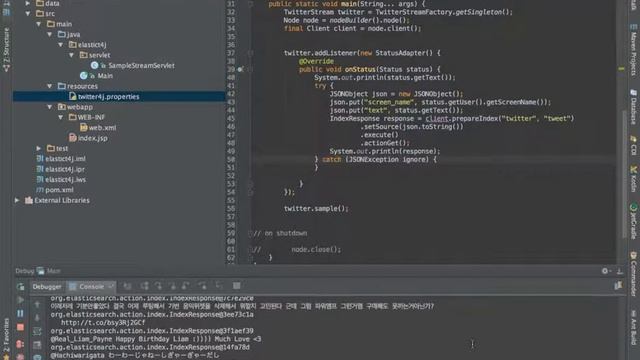Open the JetGradle tool window

(633, 221)
